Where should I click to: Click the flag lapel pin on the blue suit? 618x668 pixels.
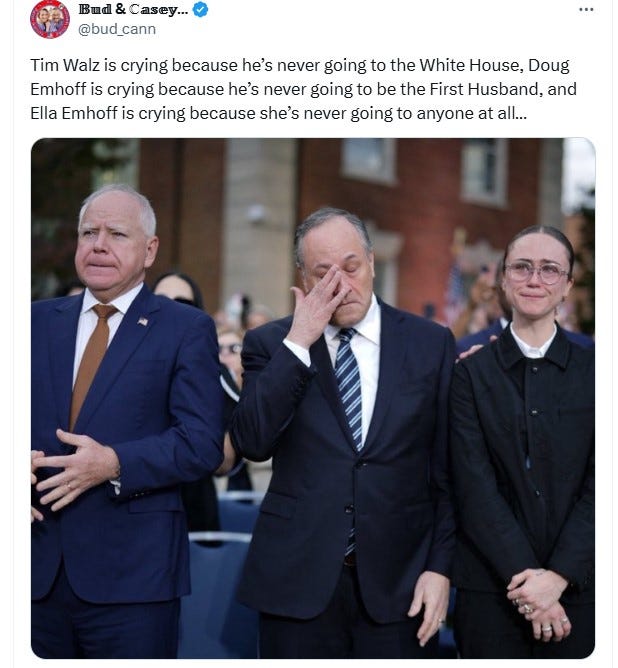[143, 321]
